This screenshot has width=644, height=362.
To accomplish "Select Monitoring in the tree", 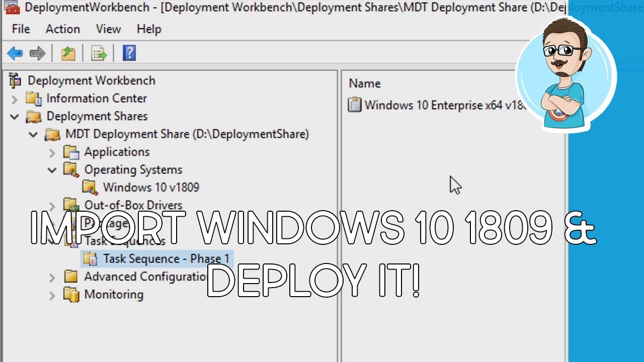I will (x=114, y=294).
